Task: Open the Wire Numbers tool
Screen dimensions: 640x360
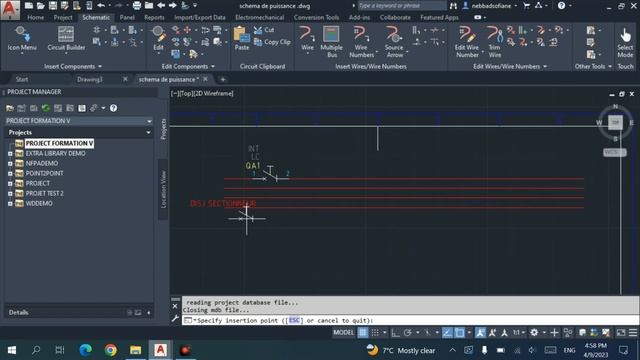Action: point(361,42)
